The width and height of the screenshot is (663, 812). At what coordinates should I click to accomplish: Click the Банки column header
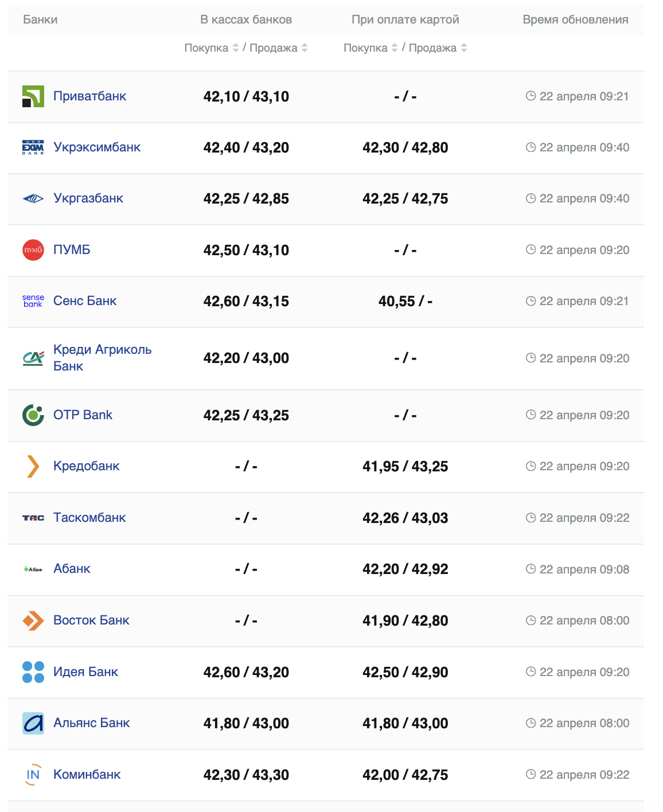40,19
